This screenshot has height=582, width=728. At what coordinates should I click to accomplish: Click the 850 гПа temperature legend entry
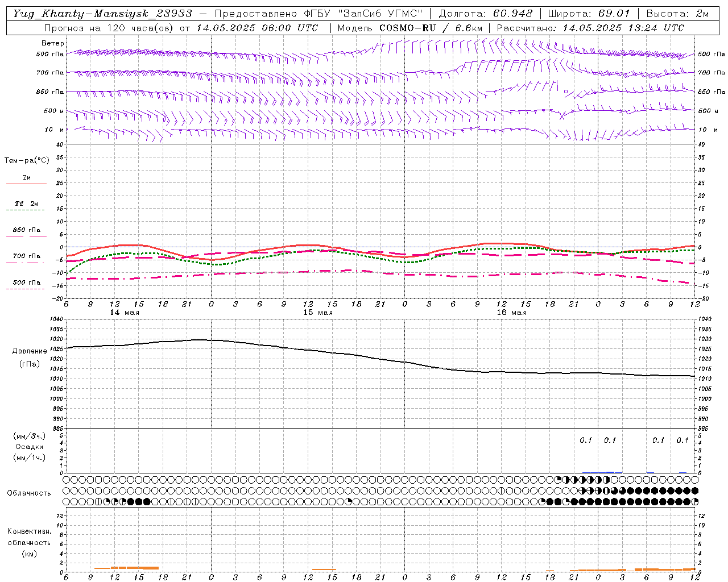[27, 230]
